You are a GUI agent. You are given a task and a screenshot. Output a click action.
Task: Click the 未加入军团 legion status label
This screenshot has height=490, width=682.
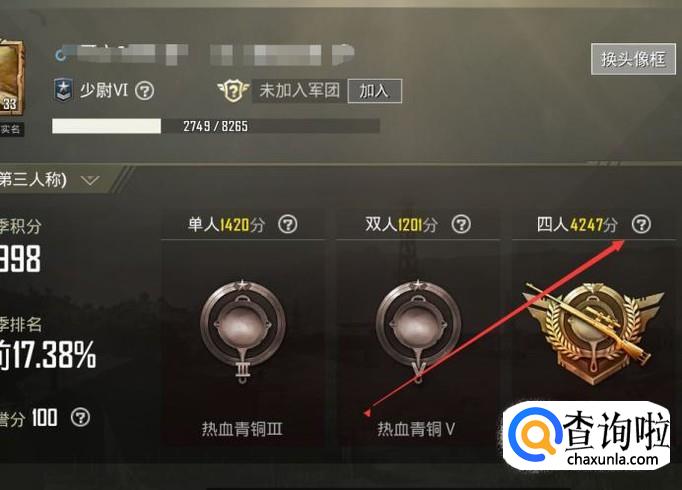point(299,91)
